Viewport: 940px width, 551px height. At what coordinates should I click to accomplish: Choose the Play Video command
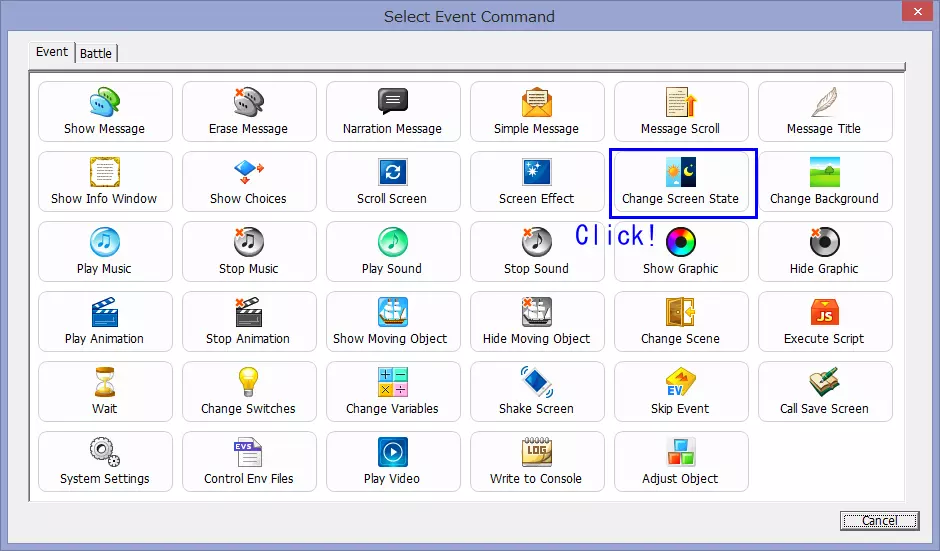[x=393, y=462]
